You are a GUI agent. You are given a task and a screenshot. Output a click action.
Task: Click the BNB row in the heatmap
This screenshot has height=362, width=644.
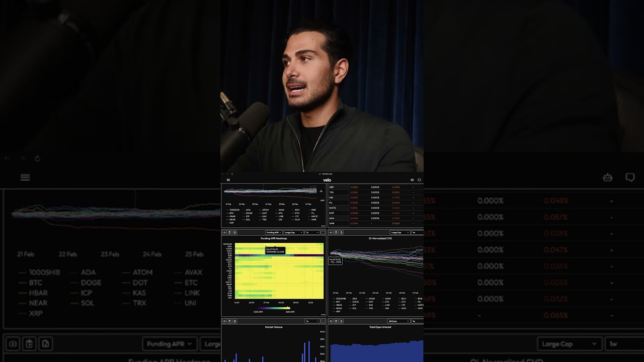pyautogui.click(x=279, y=255)
